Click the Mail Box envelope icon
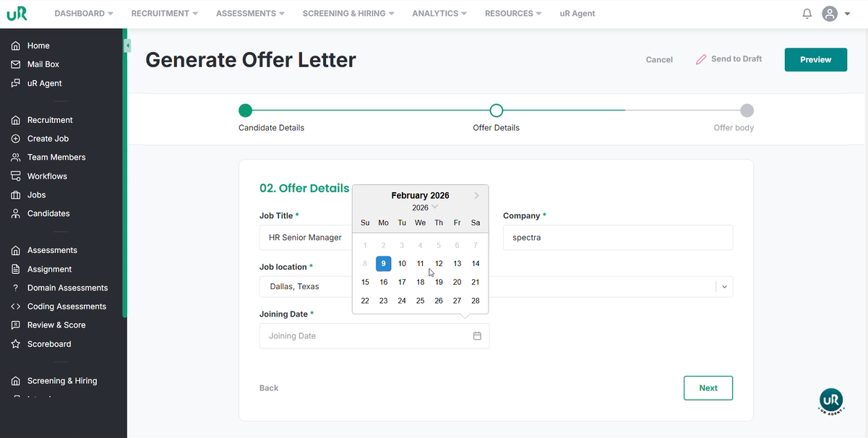This screenshot has width=868, height=438. tap(15, 64)
